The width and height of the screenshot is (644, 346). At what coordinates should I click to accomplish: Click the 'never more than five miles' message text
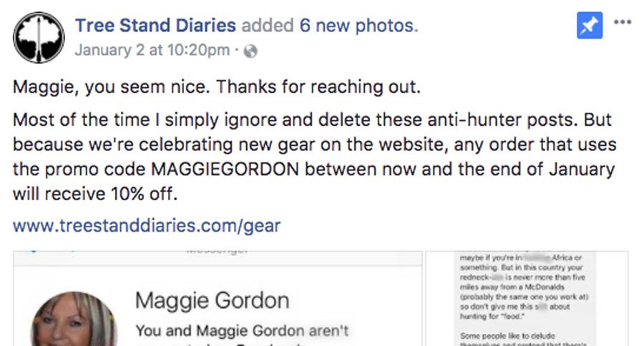[x=522, y=282]
